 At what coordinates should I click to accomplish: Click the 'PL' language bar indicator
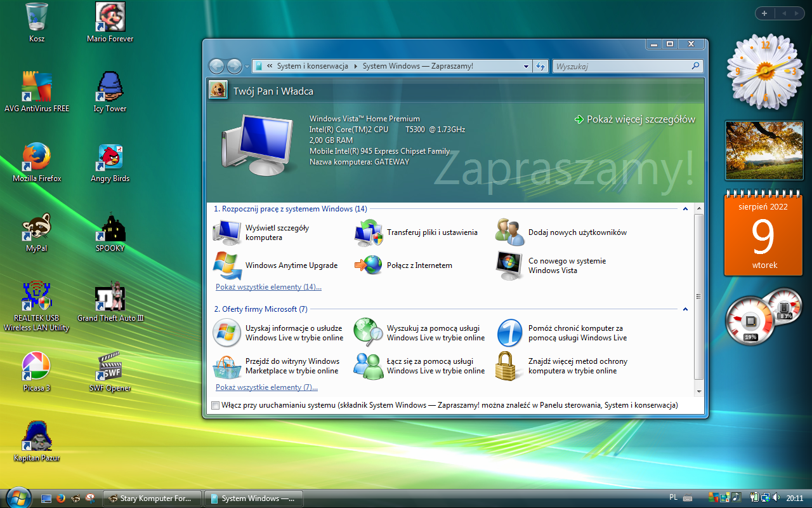click(674, 498)
